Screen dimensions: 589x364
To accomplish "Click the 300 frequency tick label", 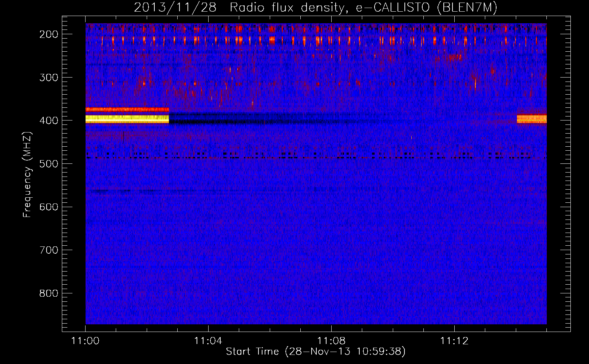I will pyautogui.click(x=49, y=78).
